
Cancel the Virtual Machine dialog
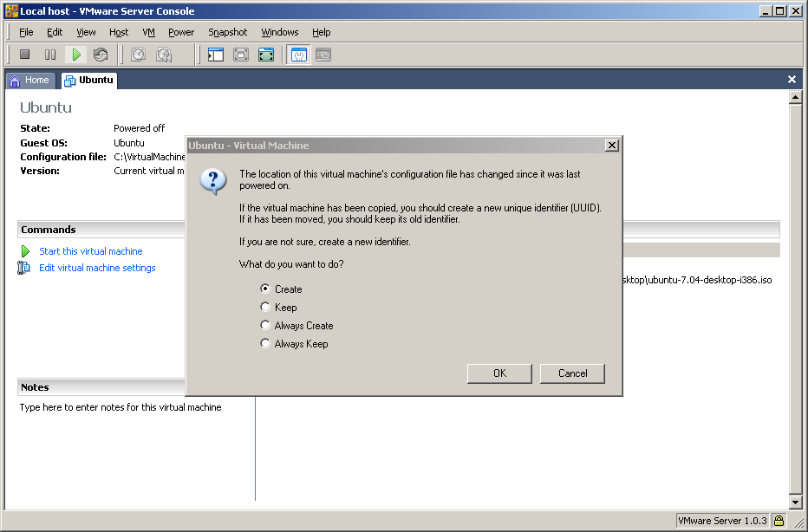pyautogui.click(x=572, y=373)
